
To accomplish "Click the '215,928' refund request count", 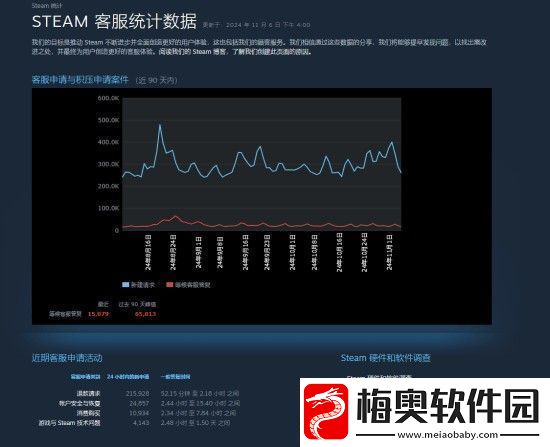I will (x=138, y=394).
